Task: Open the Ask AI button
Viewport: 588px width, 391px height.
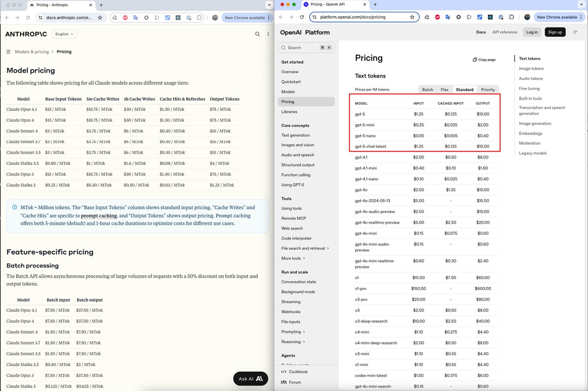Action: coord(251,379)
